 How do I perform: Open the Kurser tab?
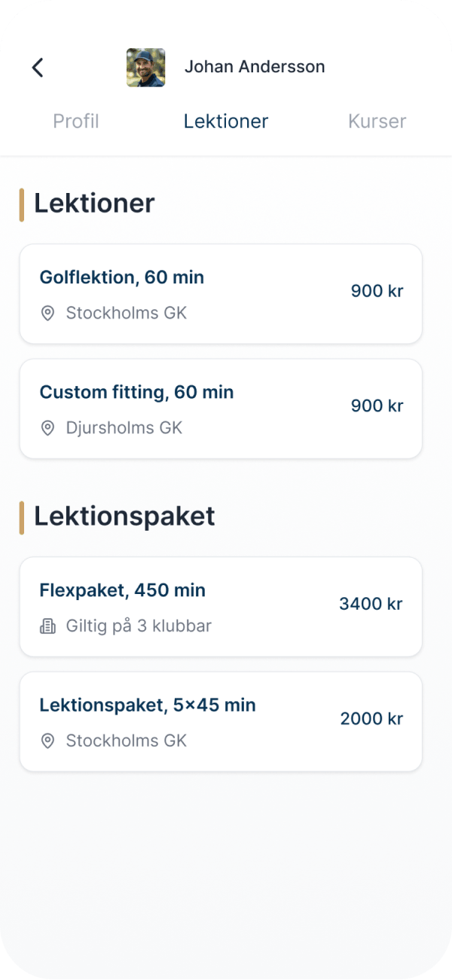coord(377,121)
